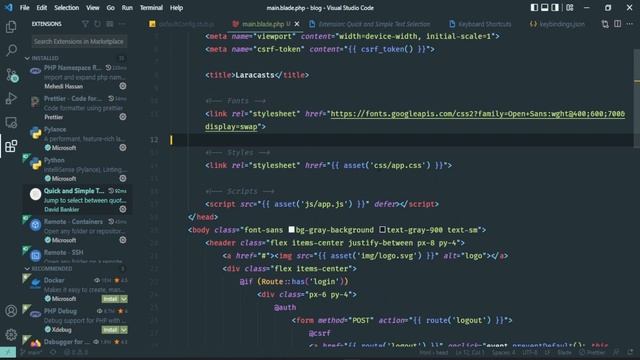The height and width of the screenshot is (360, 640).
Task: Open the Manage gear in activity bar
Action: [11, 335]
